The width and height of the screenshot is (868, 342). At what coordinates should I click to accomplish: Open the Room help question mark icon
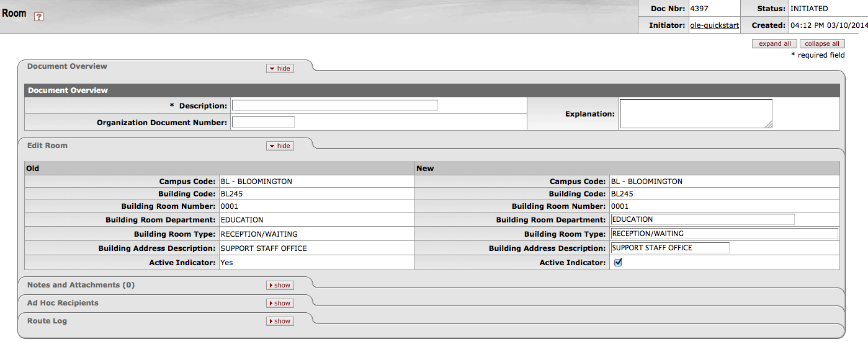[x=38, y=17]
